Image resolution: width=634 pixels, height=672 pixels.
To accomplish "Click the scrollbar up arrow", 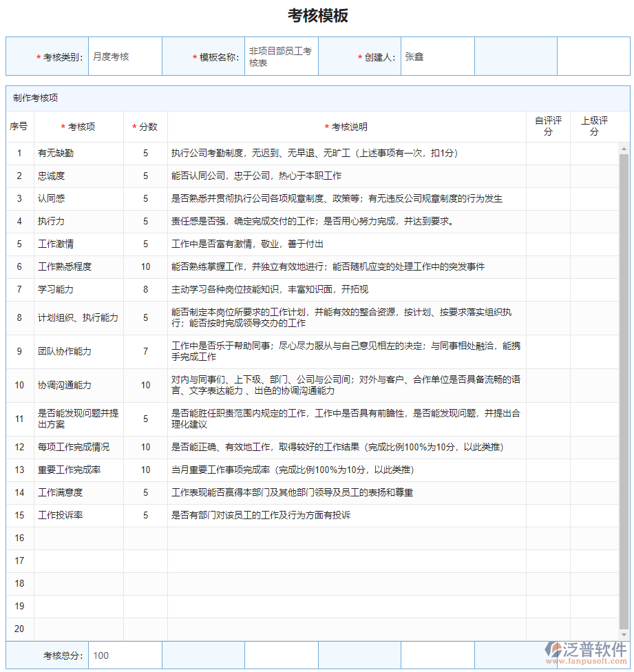I will click(x=625, y=148).
